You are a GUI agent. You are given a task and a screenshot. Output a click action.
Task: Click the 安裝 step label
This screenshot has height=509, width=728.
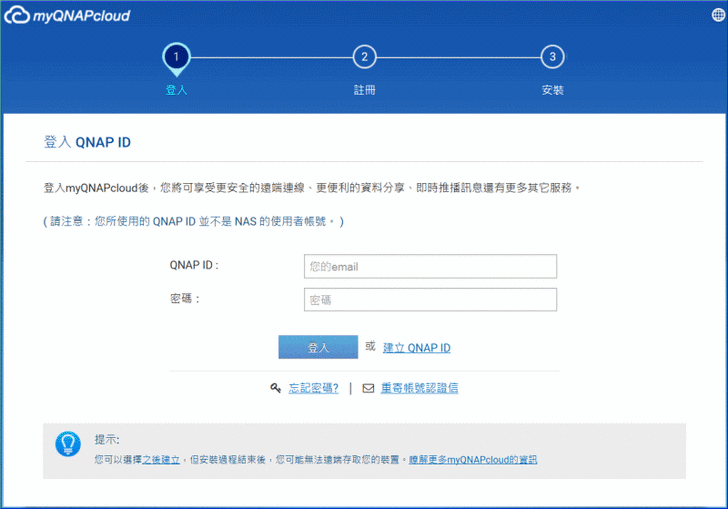552,90
